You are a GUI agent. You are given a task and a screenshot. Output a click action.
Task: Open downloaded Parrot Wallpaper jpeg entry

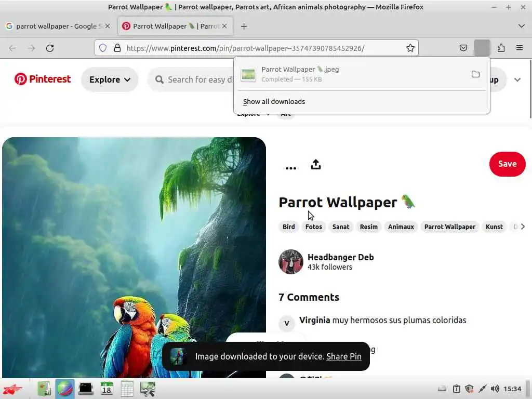pos(352,74)
